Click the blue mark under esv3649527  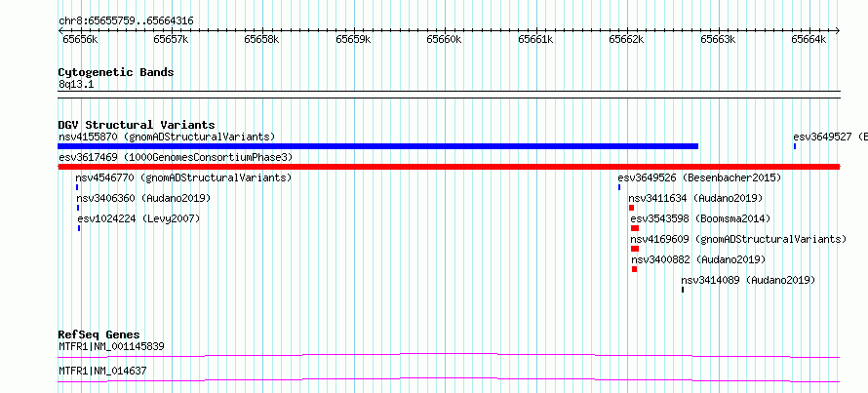795,146
